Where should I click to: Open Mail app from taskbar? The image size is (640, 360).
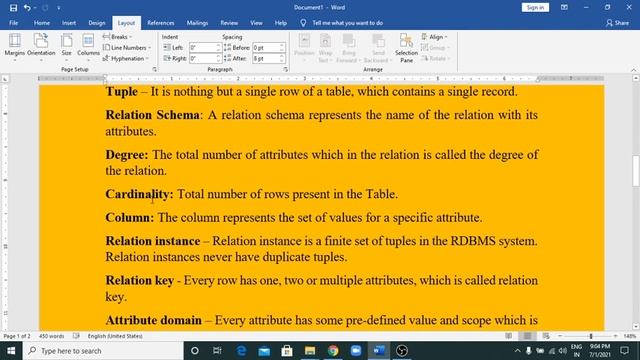(264, 351)
